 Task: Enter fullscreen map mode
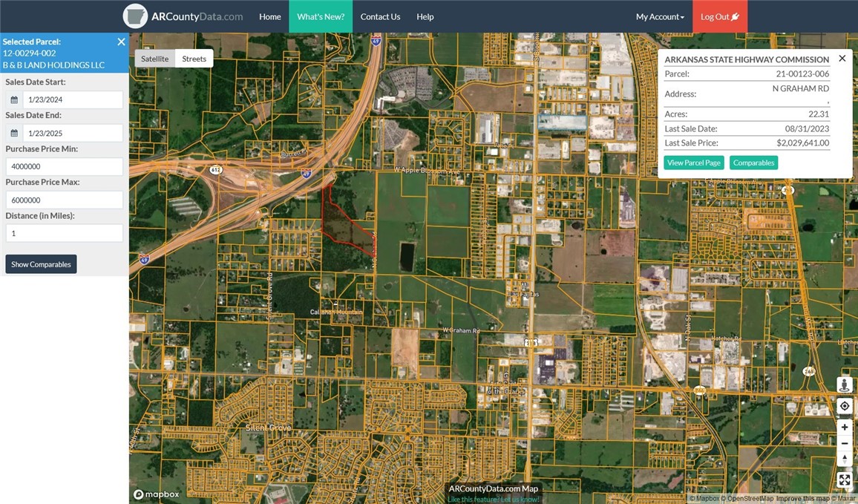click(844, 480)
